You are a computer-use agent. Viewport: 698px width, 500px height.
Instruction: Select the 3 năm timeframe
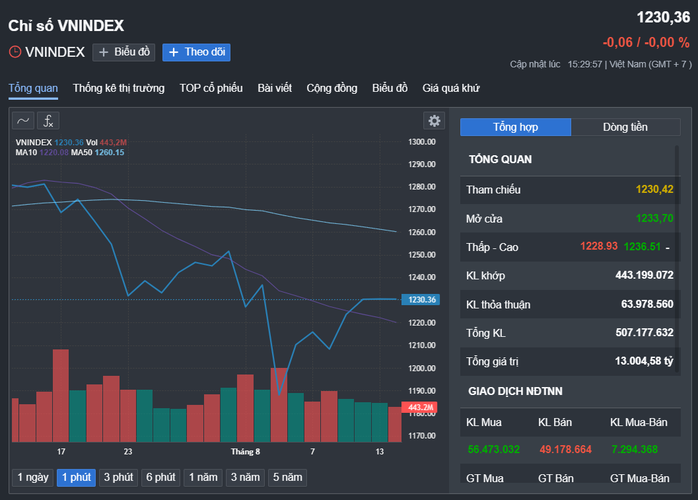(245, 477)
